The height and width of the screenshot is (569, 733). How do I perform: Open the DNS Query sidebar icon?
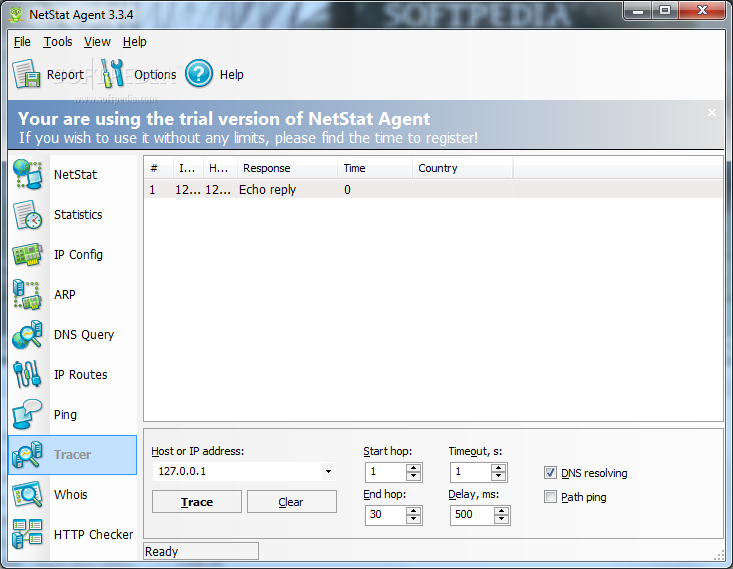tap(28, 335)
